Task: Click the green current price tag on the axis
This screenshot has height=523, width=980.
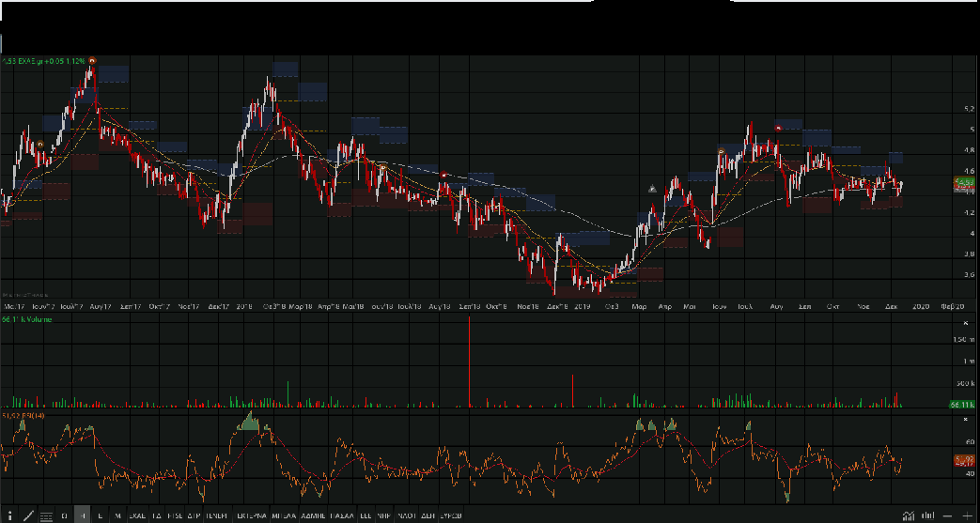Action: [964, 182]
